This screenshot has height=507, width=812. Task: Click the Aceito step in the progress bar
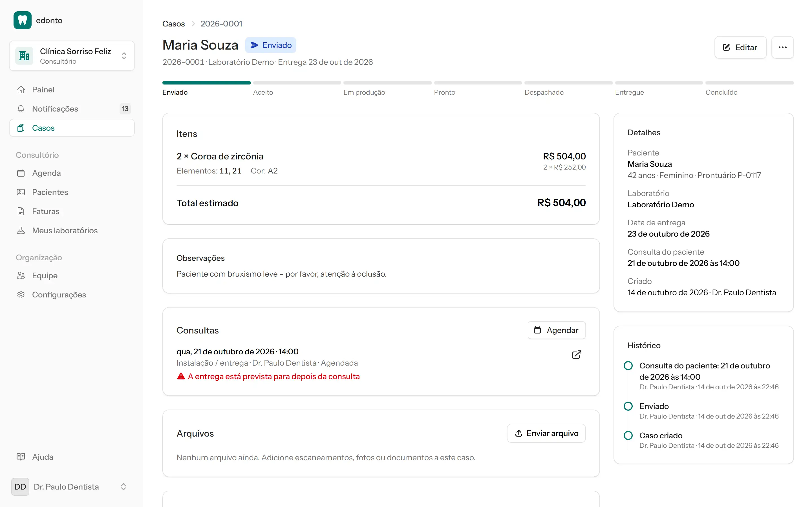point(263,92)
